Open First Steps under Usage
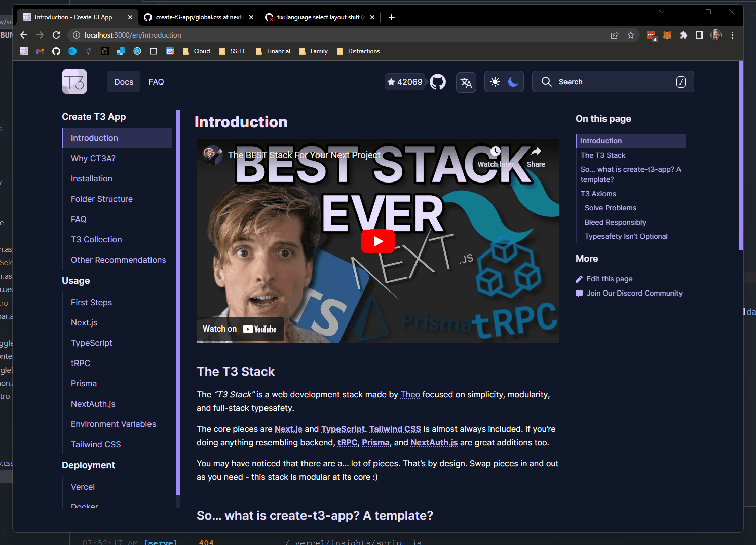This screenshot has height=545, width=756. [x=91, y=302]
